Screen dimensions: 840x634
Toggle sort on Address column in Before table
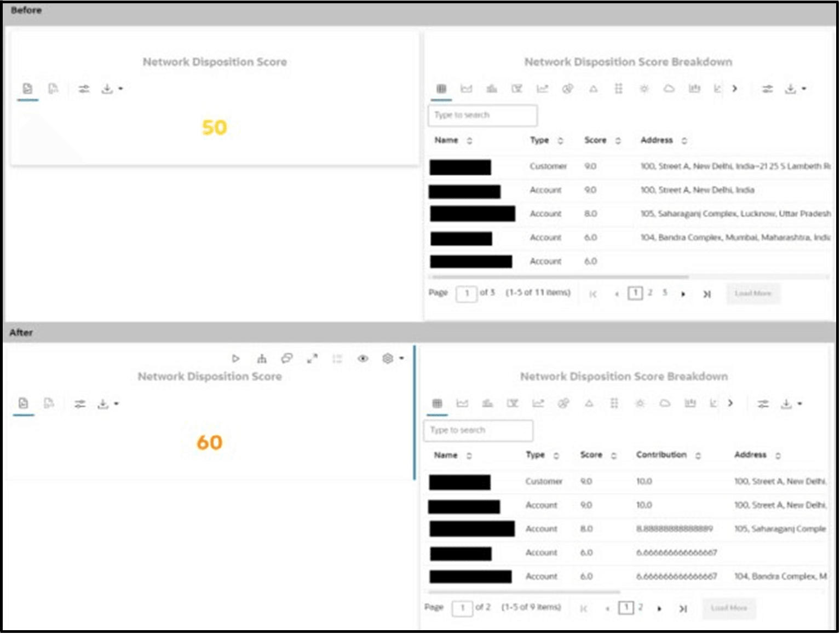684,141
